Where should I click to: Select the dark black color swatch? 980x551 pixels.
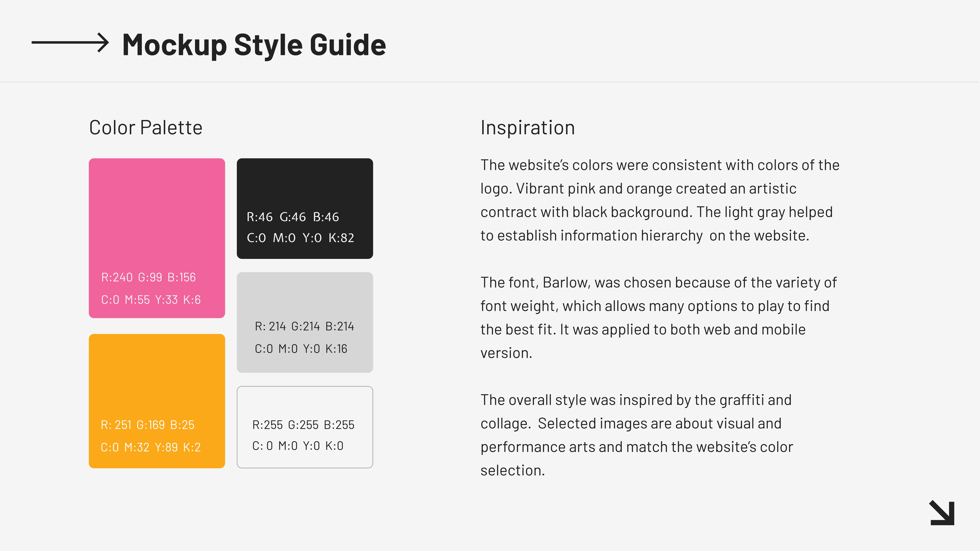[x=305, y=208]
